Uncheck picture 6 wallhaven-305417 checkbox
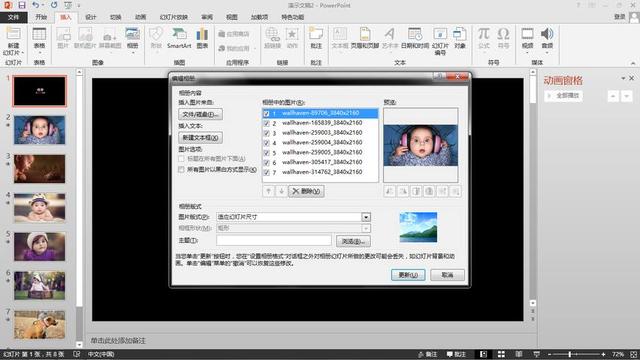The image size is (640, 360). pyautogui.click(x=267, y=162)
